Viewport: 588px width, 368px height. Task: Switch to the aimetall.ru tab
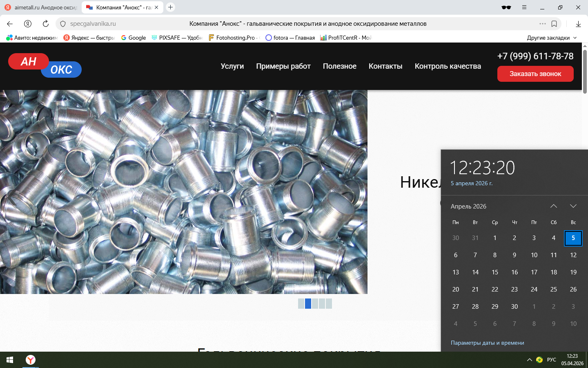(41, 7)
